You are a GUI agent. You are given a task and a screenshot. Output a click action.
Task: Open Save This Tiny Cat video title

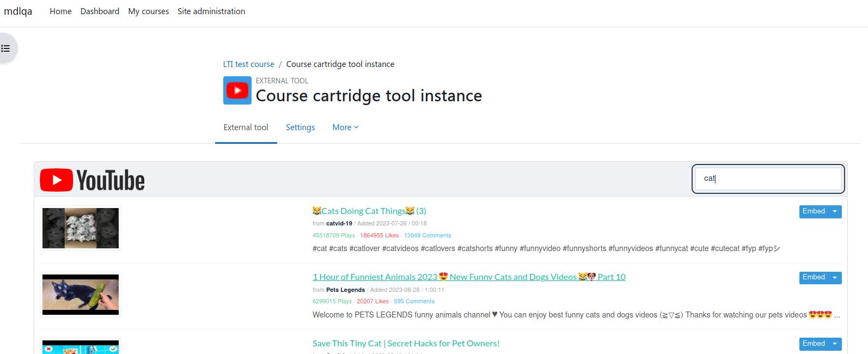coord(406,343)
